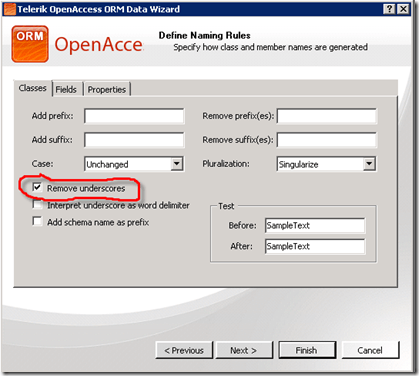Cancel the wizard
This screenshot has width=419, height=376.
370,350
